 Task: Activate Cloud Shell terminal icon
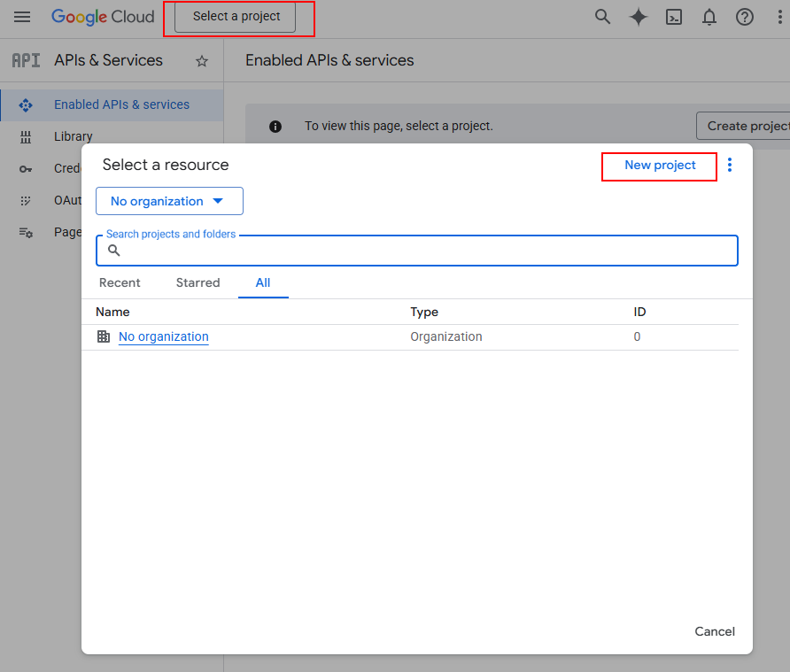(x=674, y=17)
